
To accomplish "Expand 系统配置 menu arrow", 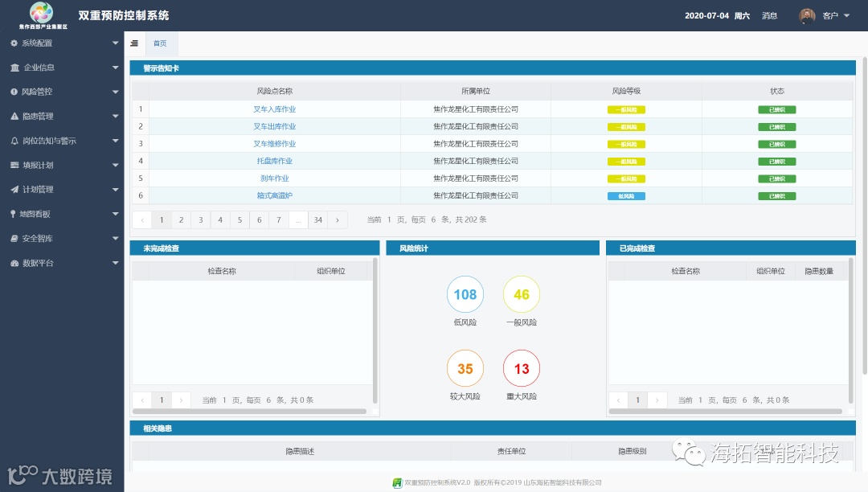I will pos(115,43).
